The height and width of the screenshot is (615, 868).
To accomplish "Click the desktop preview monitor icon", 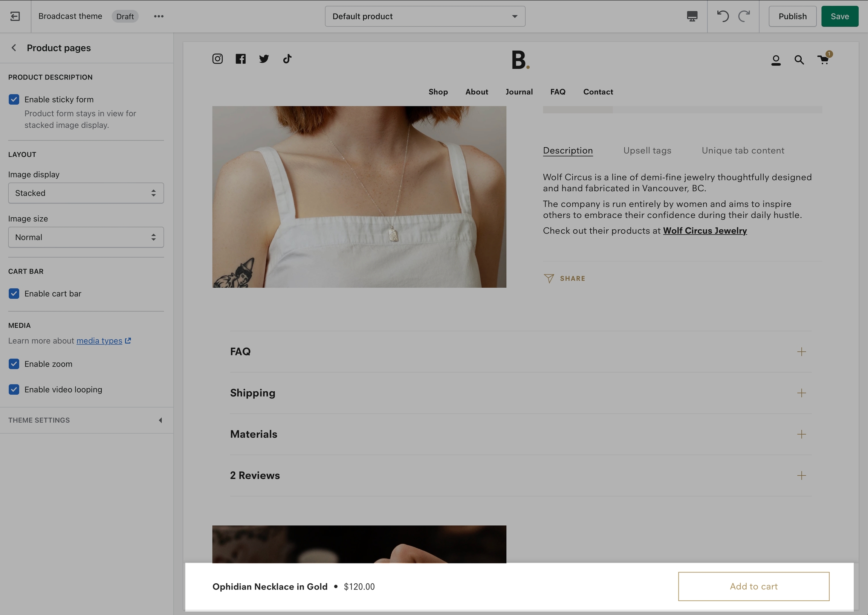I will pyautogui.click(x=692, y=16).
